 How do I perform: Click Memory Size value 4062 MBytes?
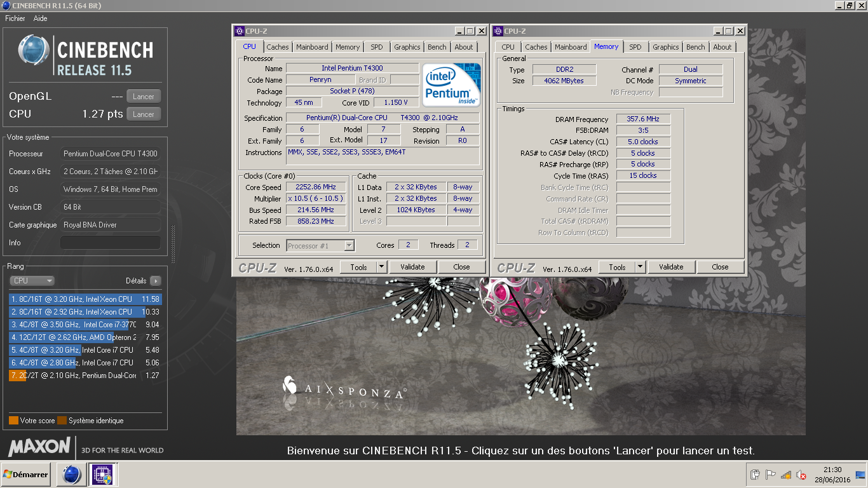tap(564, 81)
